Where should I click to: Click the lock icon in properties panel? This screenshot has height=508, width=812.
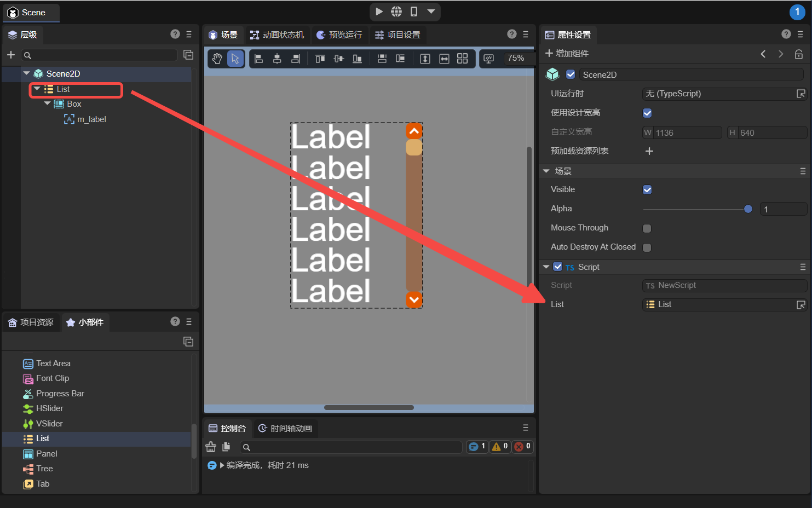[x=799, y=54]
